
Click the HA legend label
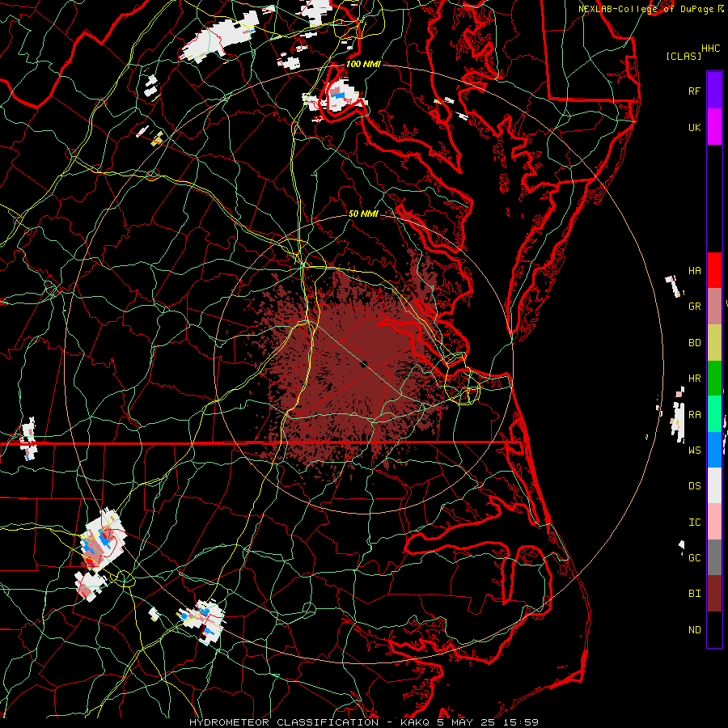[695, 270]
